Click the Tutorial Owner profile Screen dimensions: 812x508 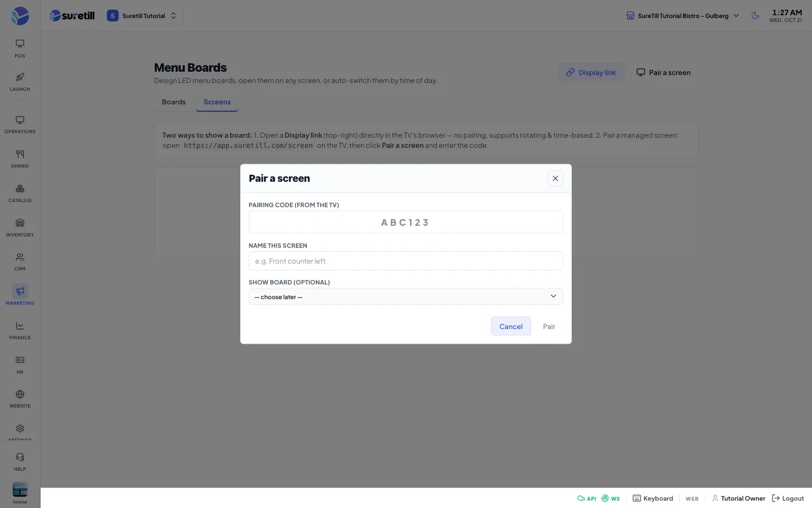click(739, 498)
